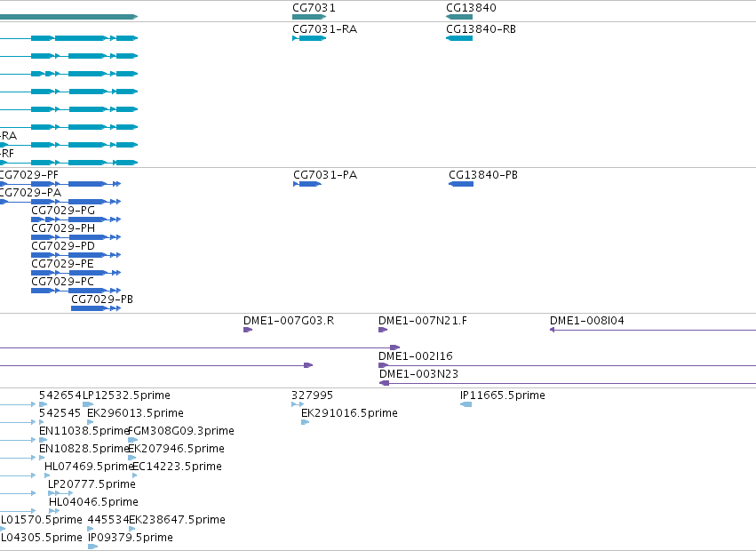Screen dimensions: 756x551
Task: Click the HL07469.5prime label
Action: click(89, 467)
